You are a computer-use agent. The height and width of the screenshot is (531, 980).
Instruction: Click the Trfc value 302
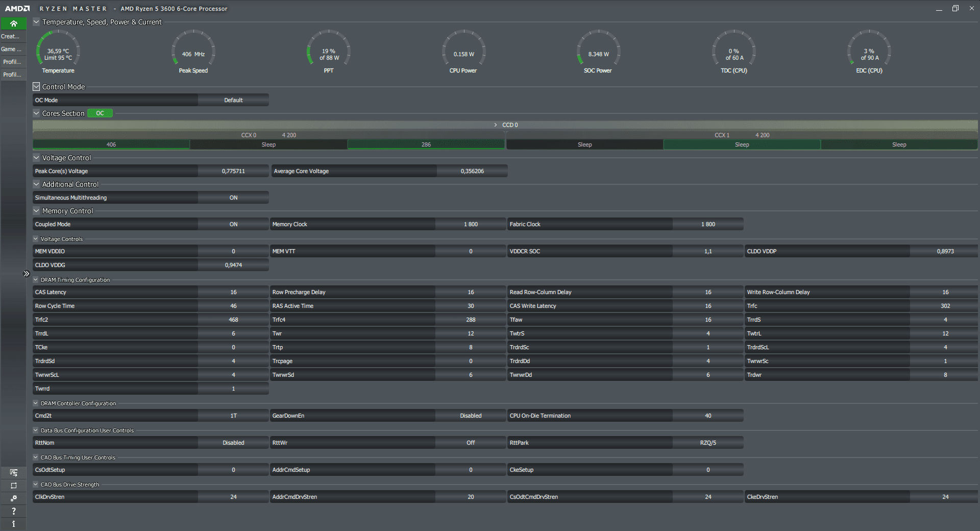[945, 306]
